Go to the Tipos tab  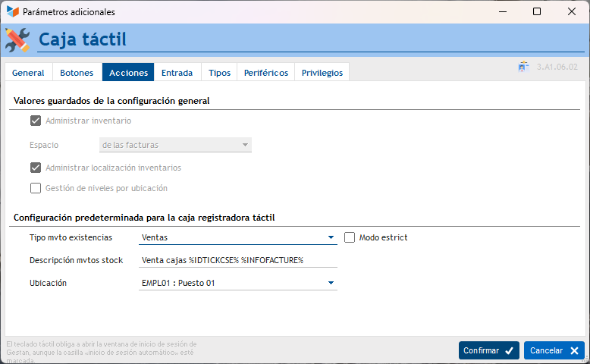pos(219,73)
